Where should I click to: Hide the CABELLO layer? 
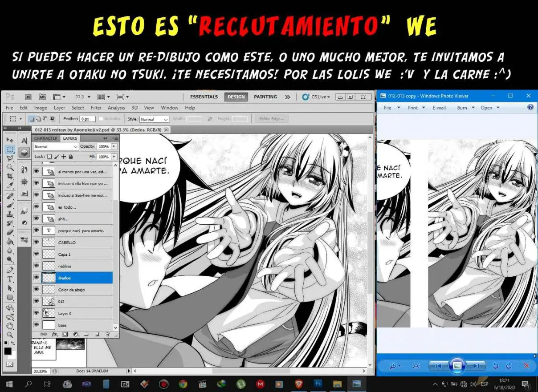(37, 242)
